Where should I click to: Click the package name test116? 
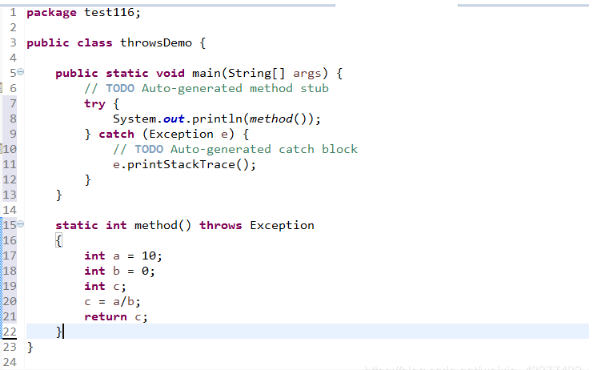point(109,13)
